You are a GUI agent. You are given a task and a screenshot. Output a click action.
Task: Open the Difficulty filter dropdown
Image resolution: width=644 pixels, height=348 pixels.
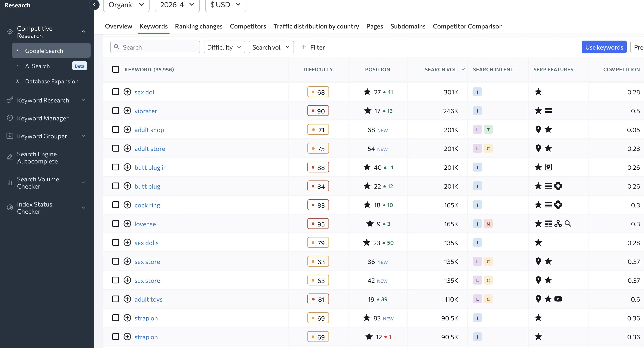tap(224, 47)
